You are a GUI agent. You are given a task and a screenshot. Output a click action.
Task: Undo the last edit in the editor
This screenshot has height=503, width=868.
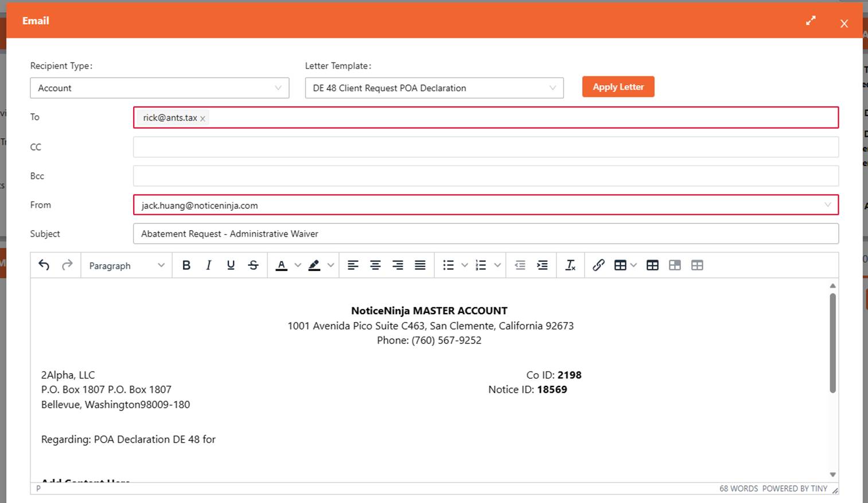[x=44, y=265]
